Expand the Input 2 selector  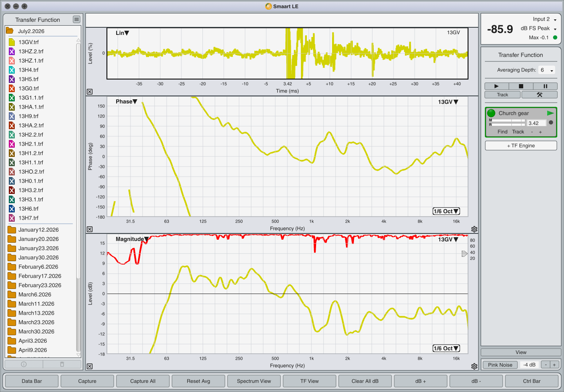[x=545, y=19]
